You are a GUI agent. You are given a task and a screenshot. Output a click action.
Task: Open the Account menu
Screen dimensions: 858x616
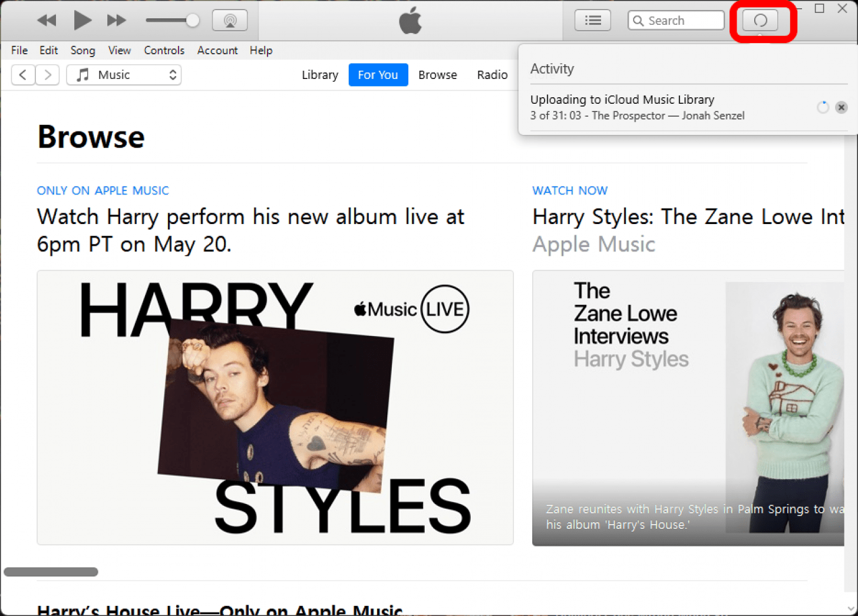click(x=217, y=51)
